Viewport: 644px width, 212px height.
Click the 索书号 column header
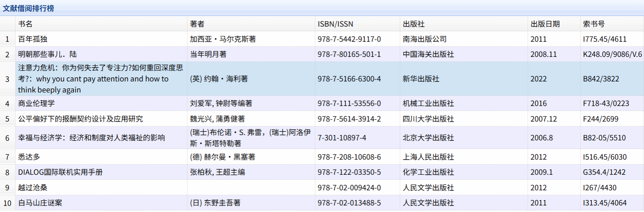[x=593, y=24]
